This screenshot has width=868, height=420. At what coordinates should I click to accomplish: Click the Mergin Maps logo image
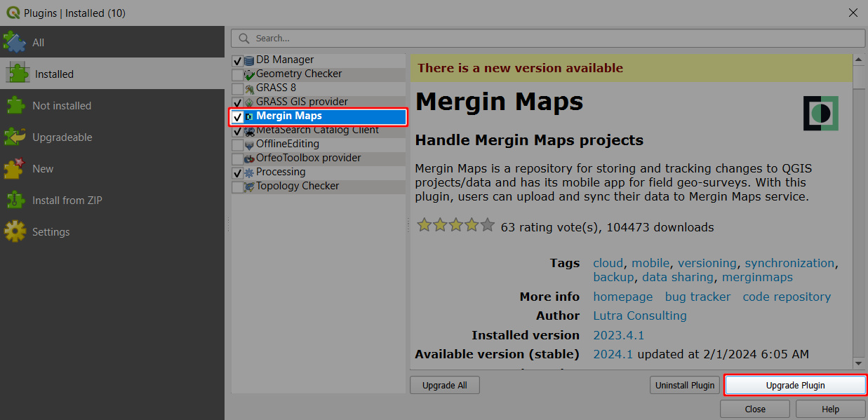[821, 114]
